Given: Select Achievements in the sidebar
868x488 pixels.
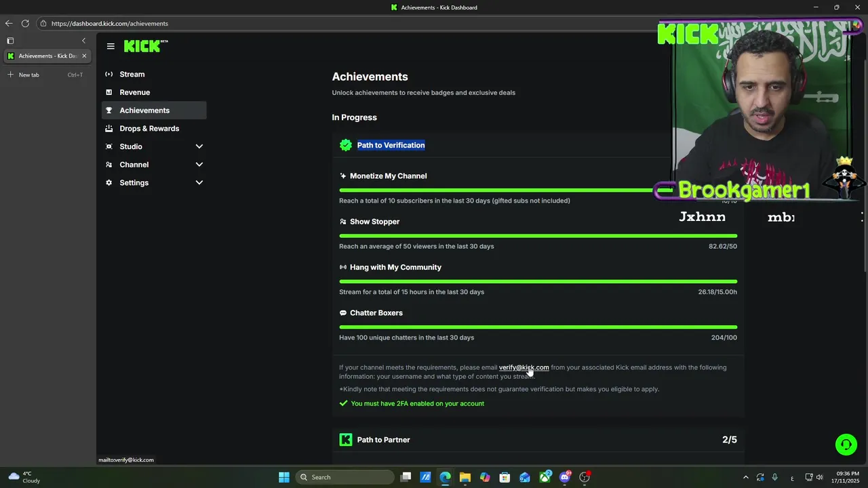Looking at the screenshot, I should point(154,110).
